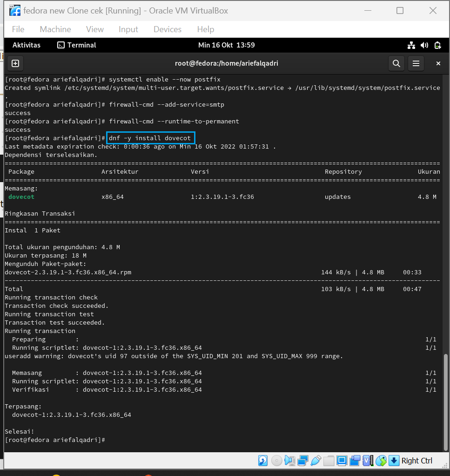
Task: Click 'Total ukuran pengunduhan: 4.8 M' line
Action: pyautogui.click(x=62, y=247)
